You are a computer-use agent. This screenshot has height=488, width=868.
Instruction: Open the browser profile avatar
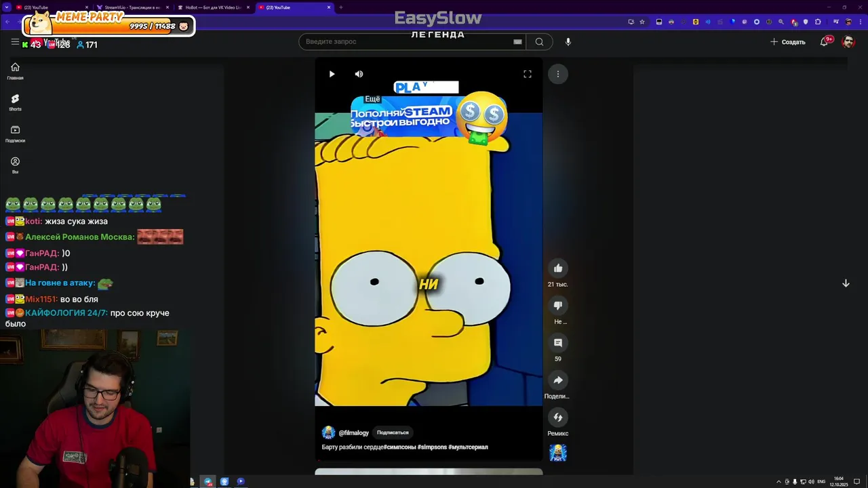[x=848, y=22]
